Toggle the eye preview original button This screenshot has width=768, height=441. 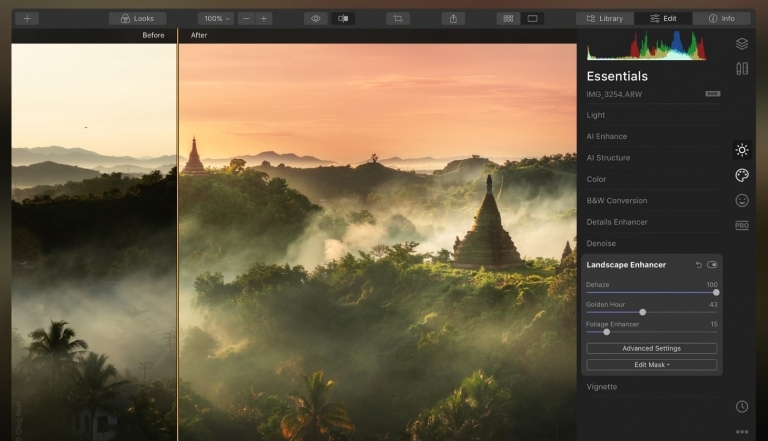click(x=316, y=18)
